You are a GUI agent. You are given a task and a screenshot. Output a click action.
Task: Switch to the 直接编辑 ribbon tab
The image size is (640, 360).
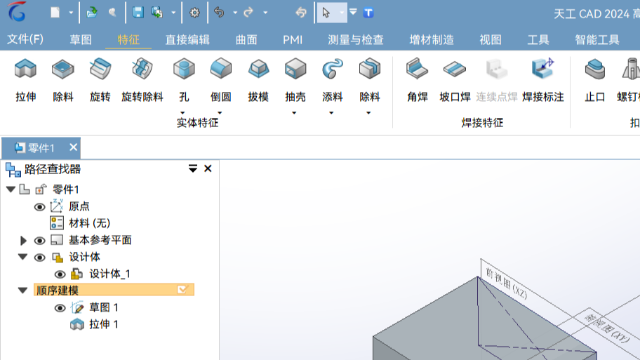click(187, 40)
